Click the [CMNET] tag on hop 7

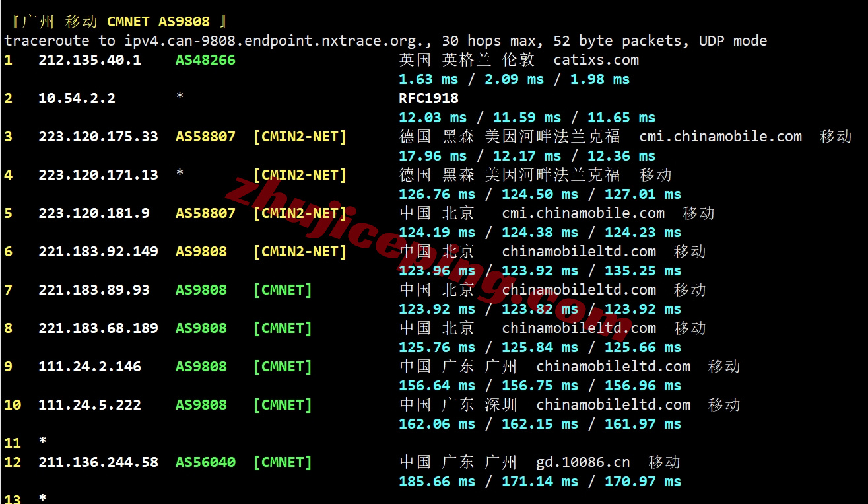282,290
